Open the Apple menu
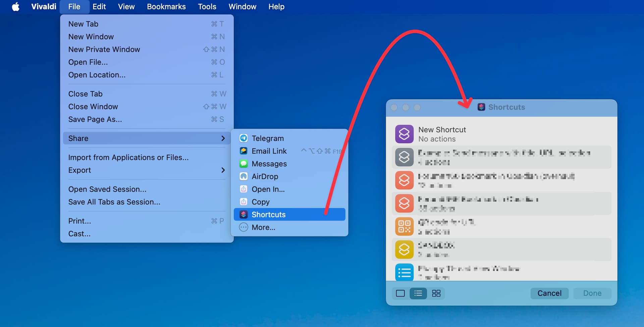 (16, 7)
